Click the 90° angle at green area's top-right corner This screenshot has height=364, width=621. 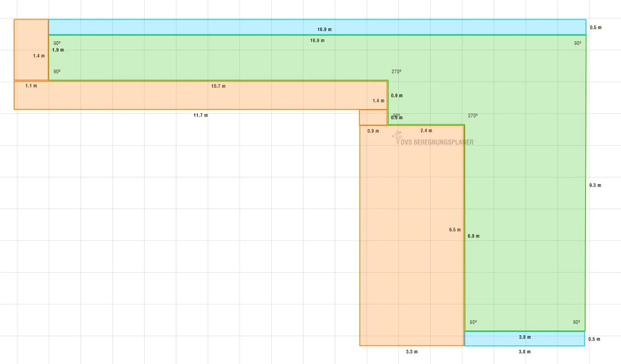click(x=577, y=43)
